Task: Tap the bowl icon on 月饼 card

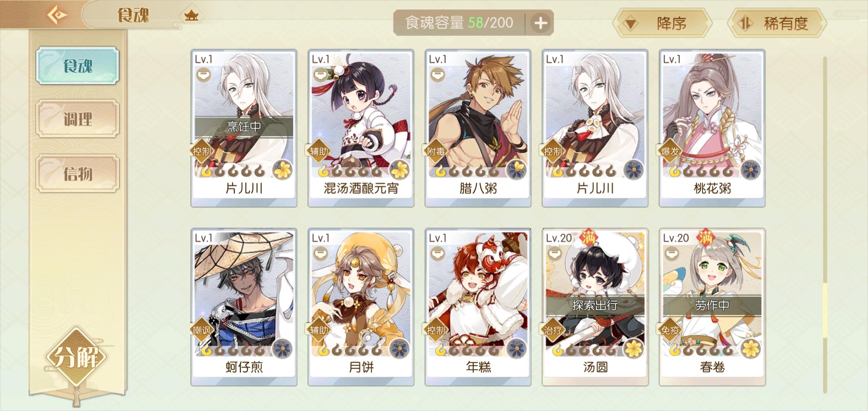Action: (x=321, y=253)
